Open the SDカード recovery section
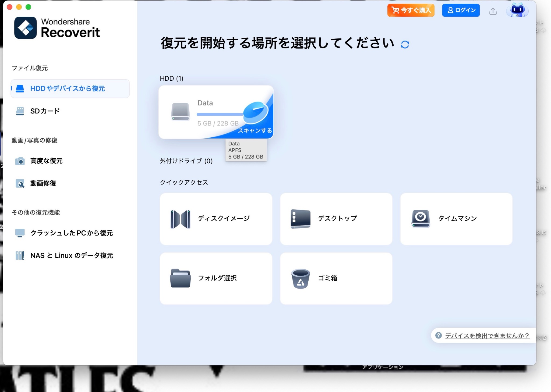 70,111
